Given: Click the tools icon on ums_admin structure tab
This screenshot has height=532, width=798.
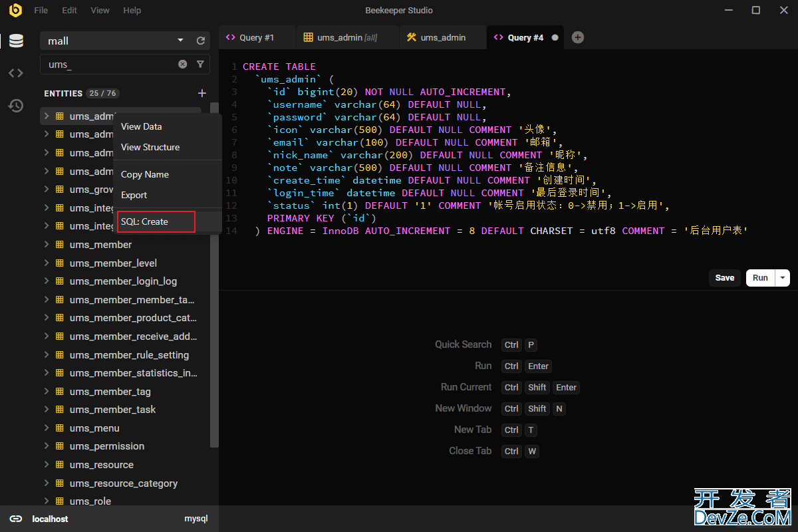Looking at the screenshot, I should [x=412, y=37].
